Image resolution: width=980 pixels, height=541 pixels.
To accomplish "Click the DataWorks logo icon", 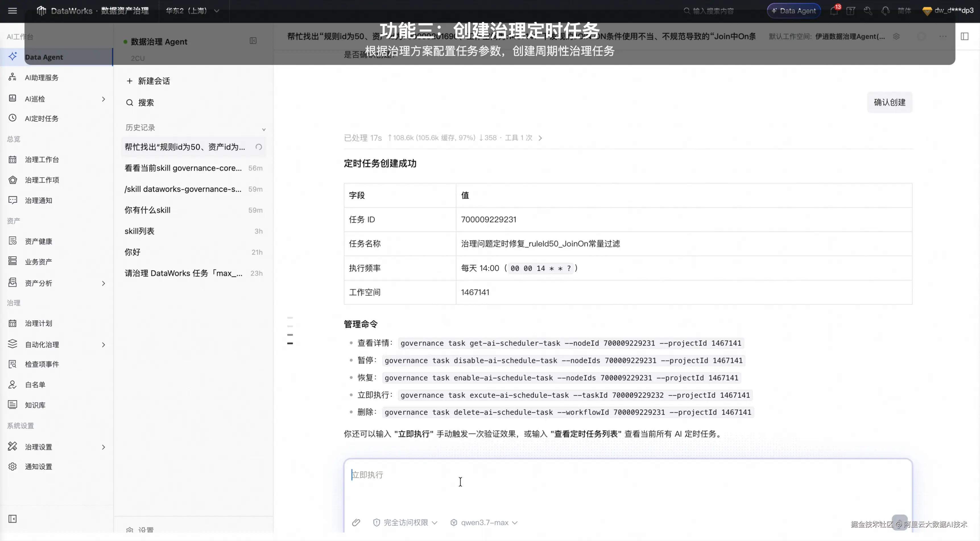I will pos(41,11).
